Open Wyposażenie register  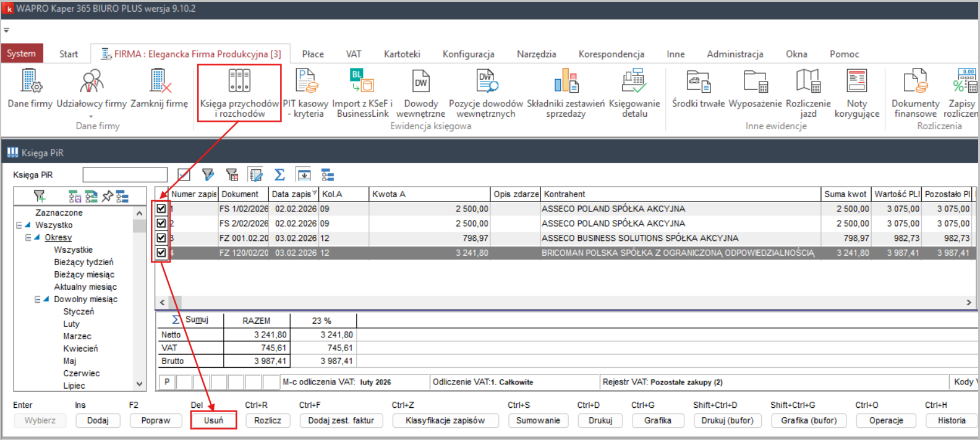[756, 90]
